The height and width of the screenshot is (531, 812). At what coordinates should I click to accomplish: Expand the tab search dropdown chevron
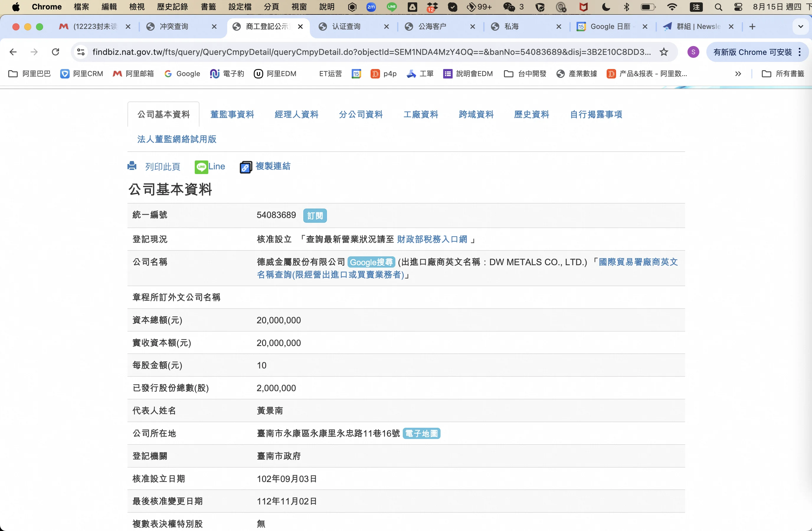pyautogui.click(x=800, y=27)
